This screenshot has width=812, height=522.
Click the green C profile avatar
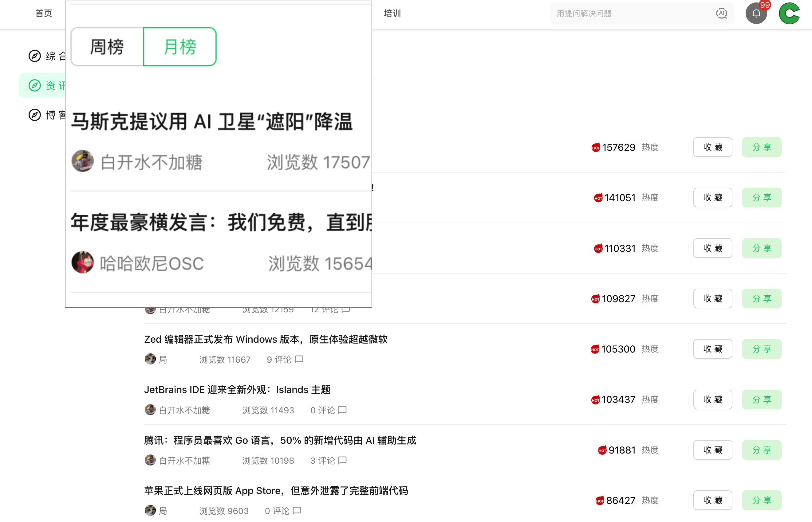(x=789, y=14)
